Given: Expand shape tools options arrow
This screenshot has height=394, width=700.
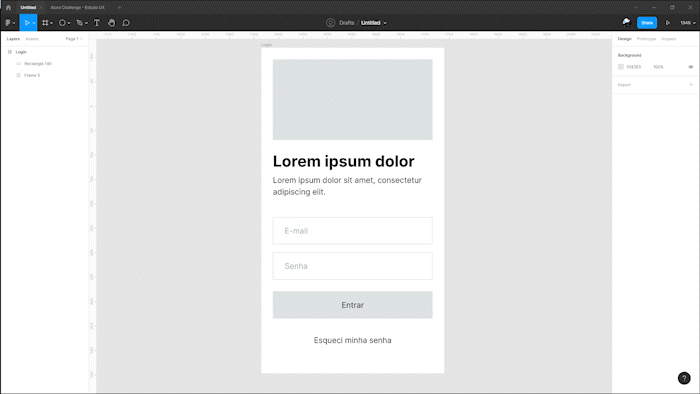Looking at the screenshot, I should (69, 23).
